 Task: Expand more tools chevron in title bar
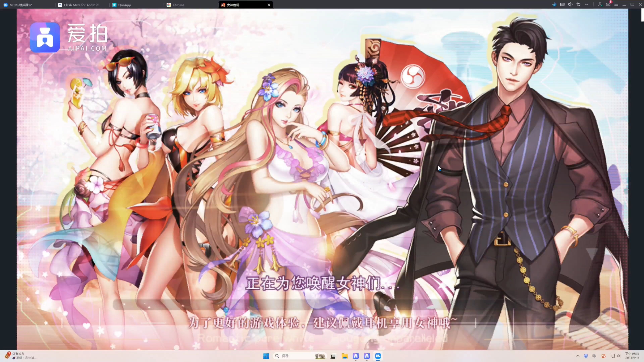pyautogui.click(x=586, y=5)
